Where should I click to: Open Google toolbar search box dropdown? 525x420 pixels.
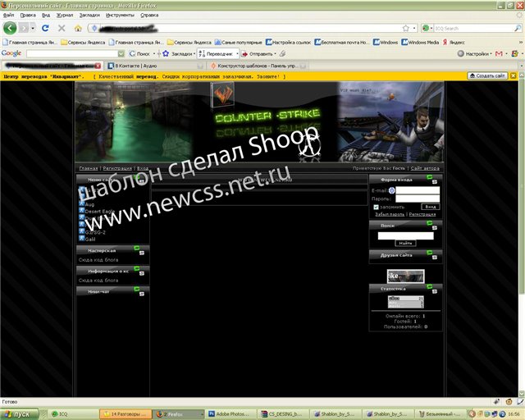121,53
